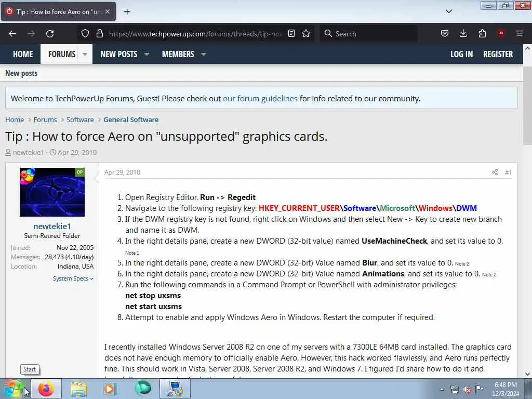
Task: Go to the HOME nav item
Action: [23, 54]
